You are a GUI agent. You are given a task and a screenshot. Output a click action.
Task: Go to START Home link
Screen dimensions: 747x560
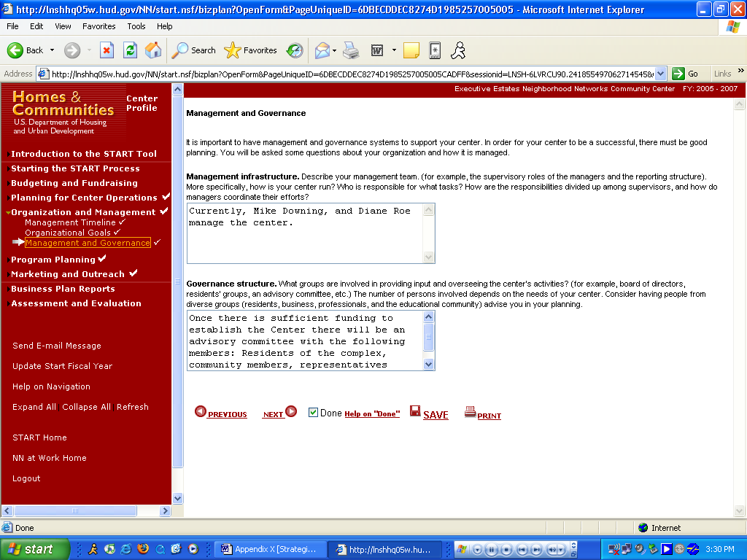point(39,437)
